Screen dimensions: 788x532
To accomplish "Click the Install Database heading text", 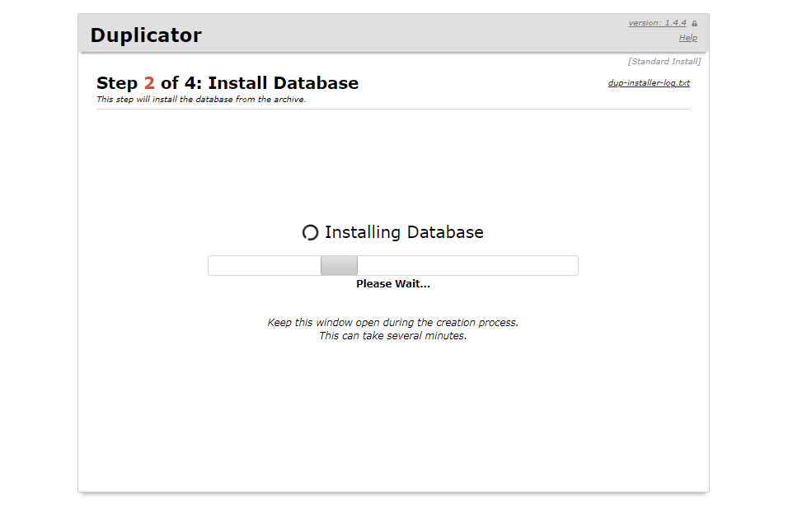I will click(283, 83).
